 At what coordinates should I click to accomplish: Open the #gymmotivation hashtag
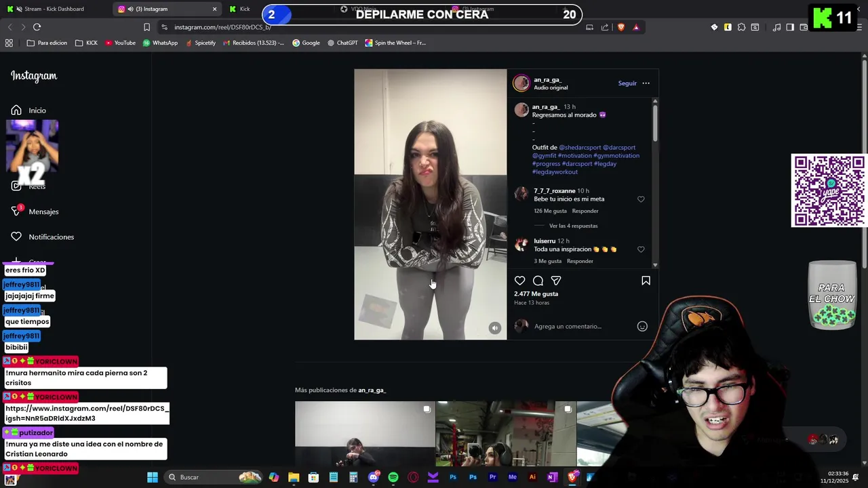(x=616, y=155)
